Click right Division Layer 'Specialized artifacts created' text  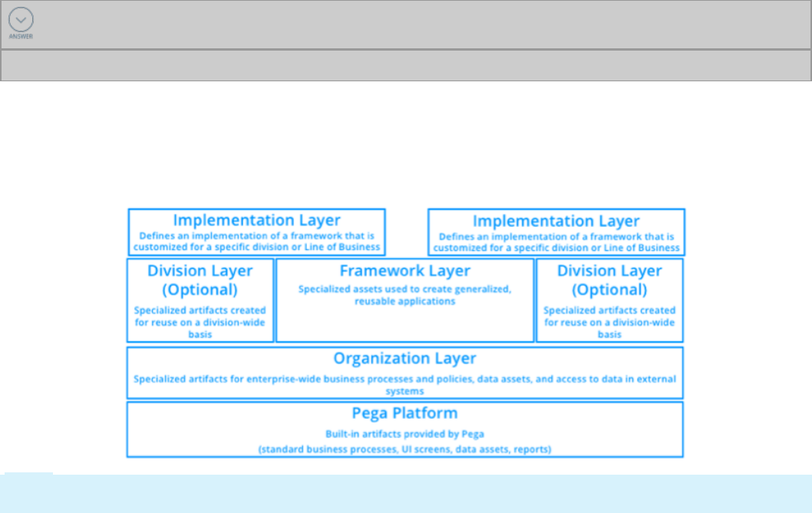click(x=609, y=322)
